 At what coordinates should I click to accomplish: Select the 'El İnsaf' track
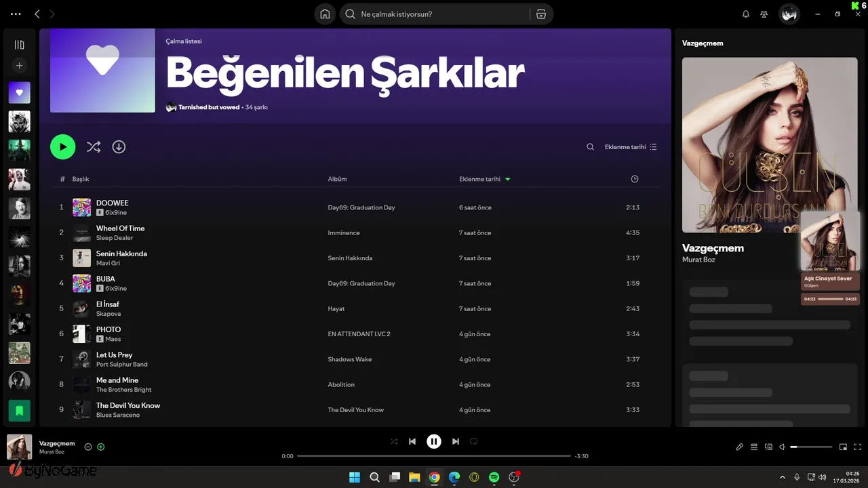tap(108, 304)
